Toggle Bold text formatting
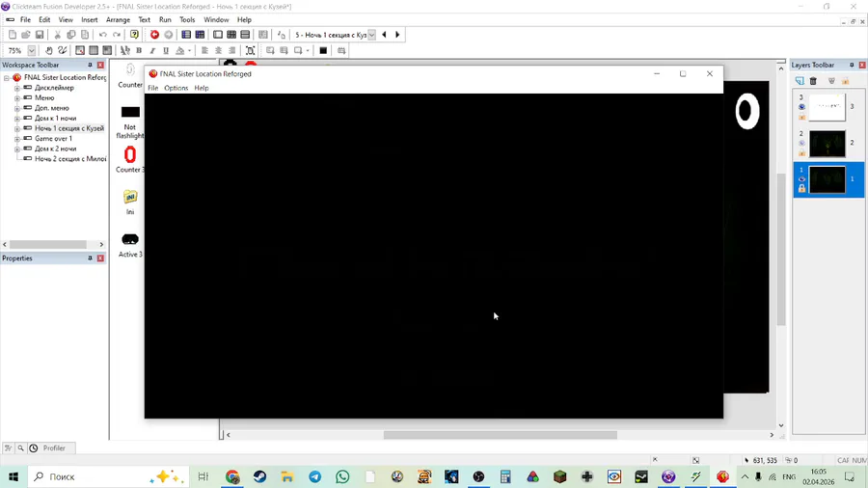 tap(139, 50)
